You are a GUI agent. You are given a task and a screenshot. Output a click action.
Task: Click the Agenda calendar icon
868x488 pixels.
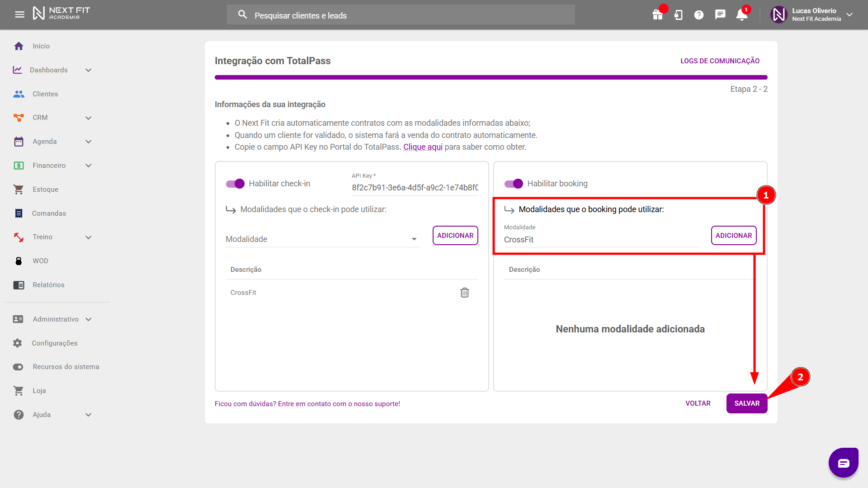pos(19,142)
